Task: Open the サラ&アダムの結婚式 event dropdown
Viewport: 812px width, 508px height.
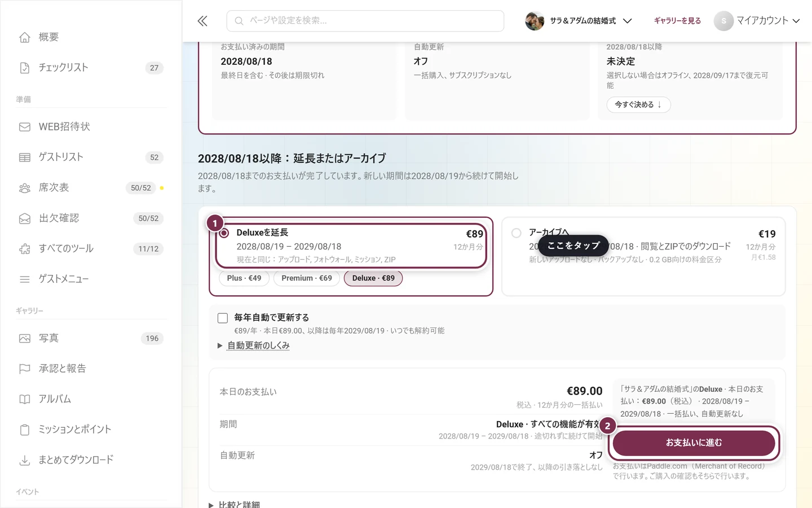Action: coord(579,21)
